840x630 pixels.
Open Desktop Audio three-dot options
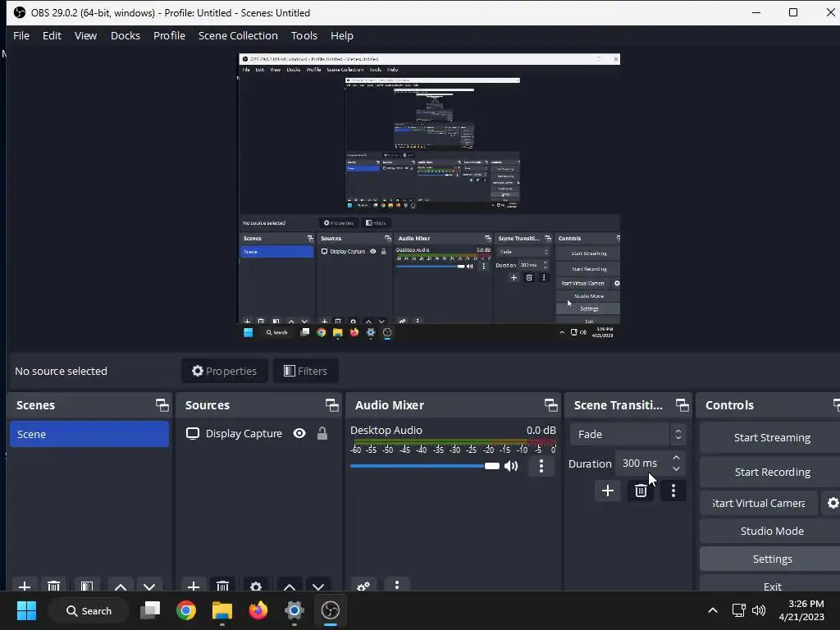coord(541,466)
